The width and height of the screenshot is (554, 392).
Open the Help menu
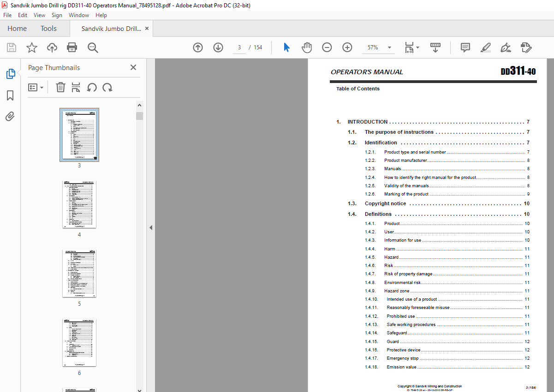(x=101, y=15)
